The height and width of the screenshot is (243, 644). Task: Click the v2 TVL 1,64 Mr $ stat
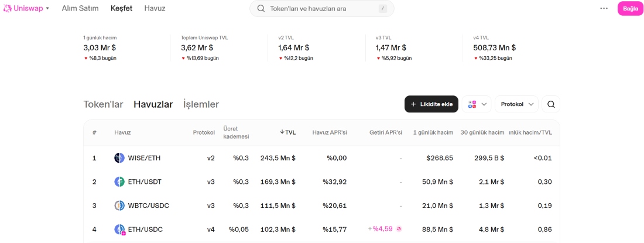click(x=296, y=47)
